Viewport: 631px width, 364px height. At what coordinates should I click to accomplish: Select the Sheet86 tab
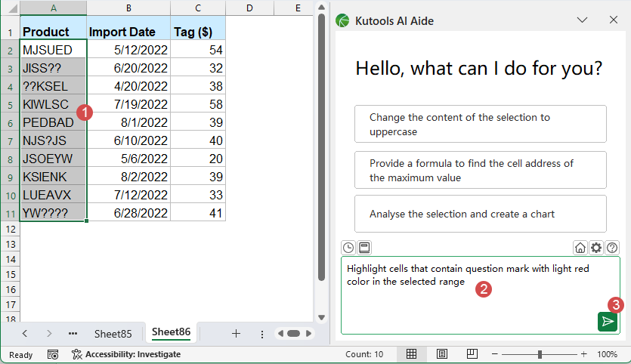point(171,332)
